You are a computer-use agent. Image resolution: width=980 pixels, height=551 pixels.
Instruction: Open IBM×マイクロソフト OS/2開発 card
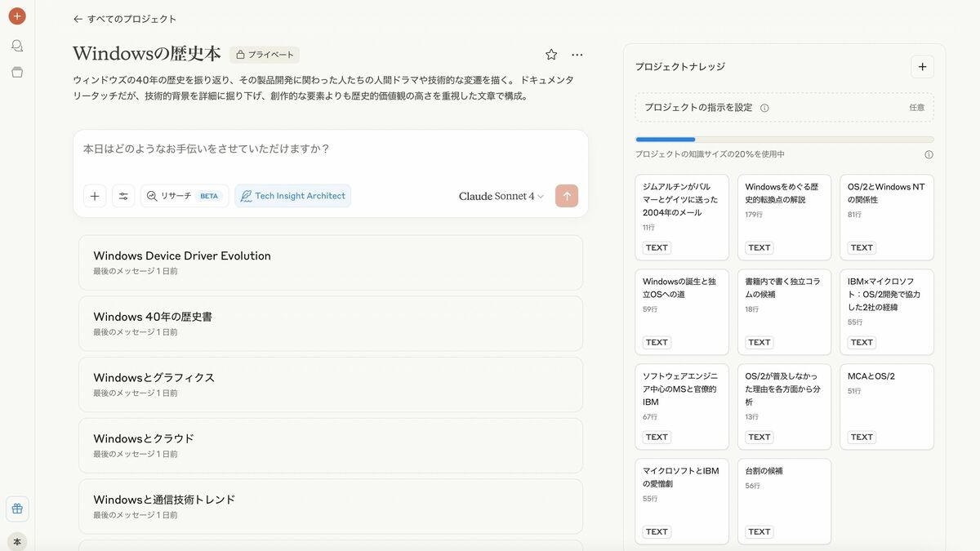pyautogui.click(x=887, y=312)
